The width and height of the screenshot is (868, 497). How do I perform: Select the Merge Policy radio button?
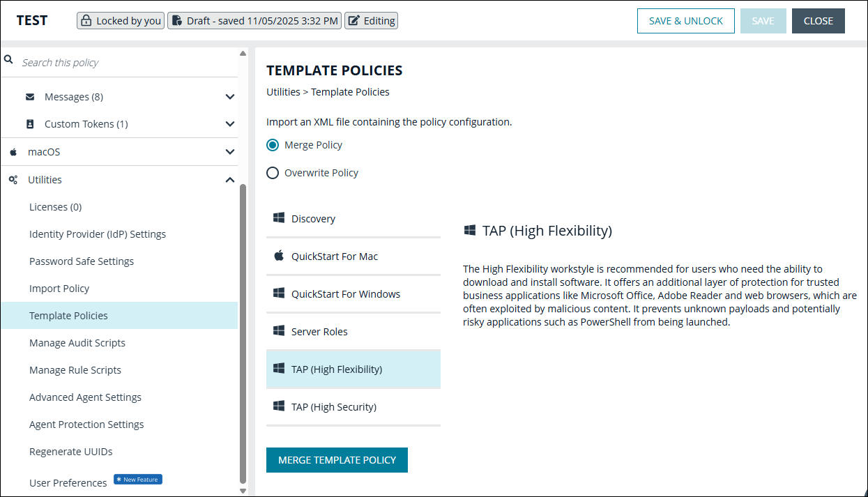coord(273,144)
